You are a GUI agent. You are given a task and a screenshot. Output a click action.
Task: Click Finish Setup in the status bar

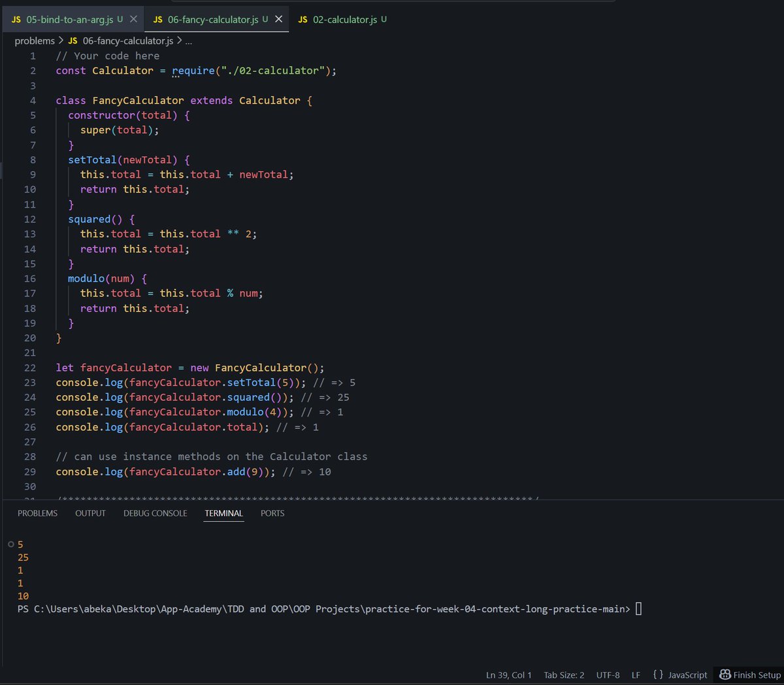point(755,675)
